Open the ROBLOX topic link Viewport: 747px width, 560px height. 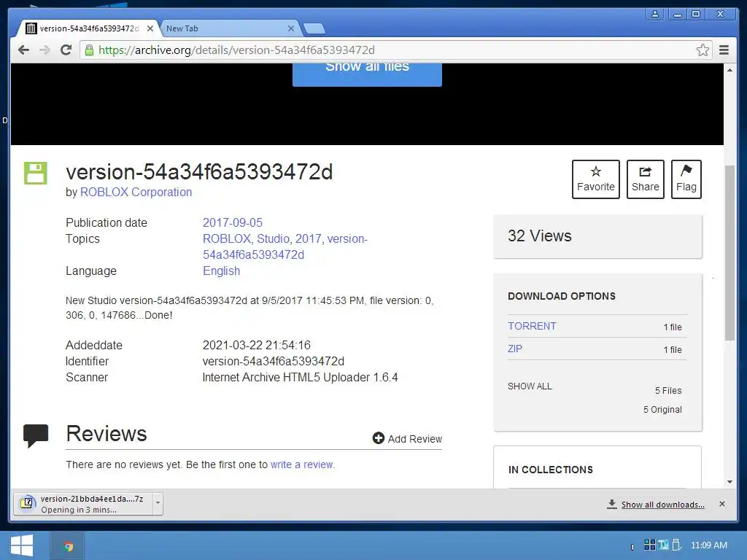(227, 238)
